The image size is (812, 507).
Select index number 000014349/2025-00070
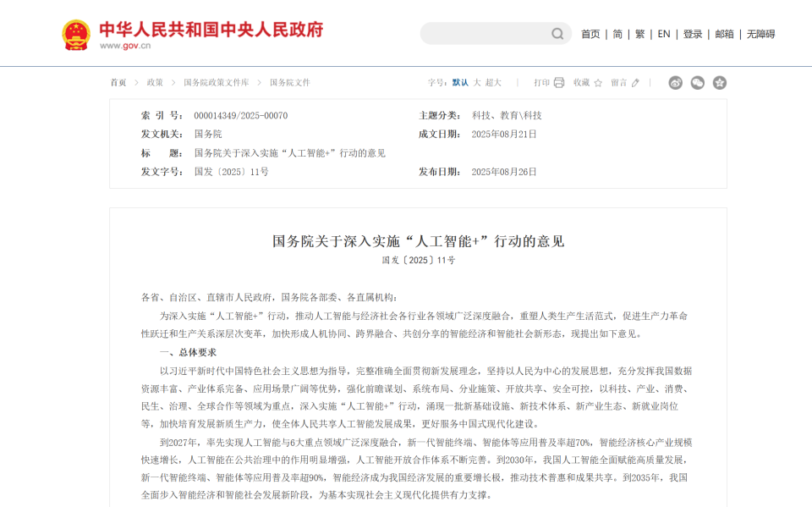(x=241, y=116)
